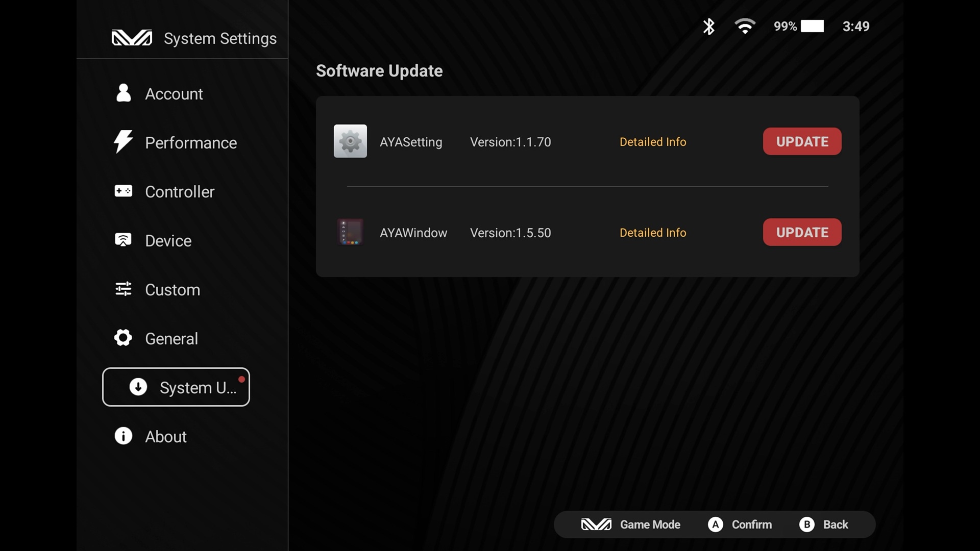Select the General menu entry
980x551 pixels.
tap(171, 339)
